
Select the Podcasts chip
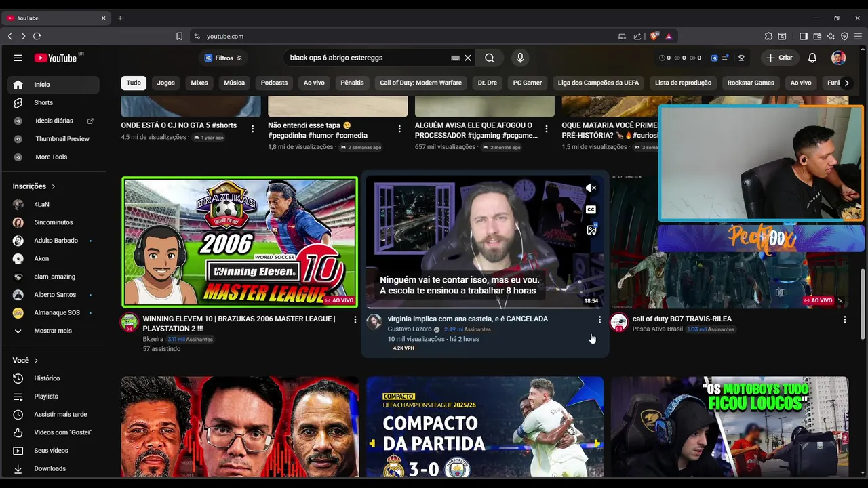pos(274,83)
